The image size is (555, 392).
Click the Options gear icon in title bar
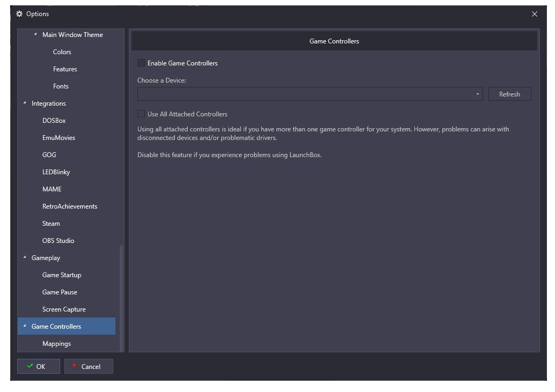click(19, 14)
